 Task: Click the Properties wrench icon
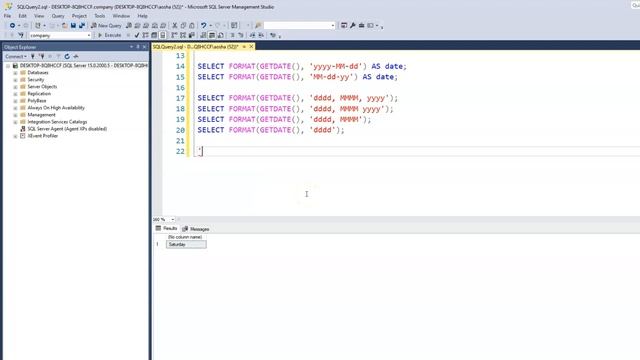353,25
